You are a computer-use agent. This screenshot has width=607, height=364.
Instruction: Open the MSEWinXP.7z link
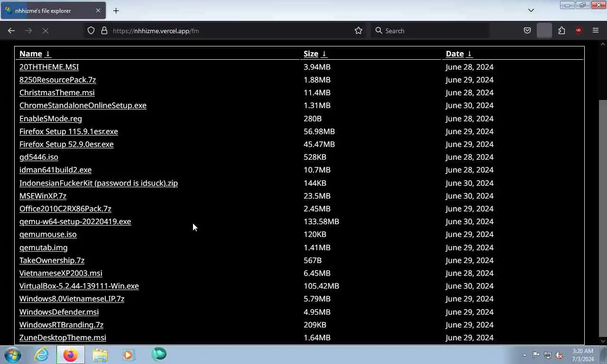tap(43, 196)
